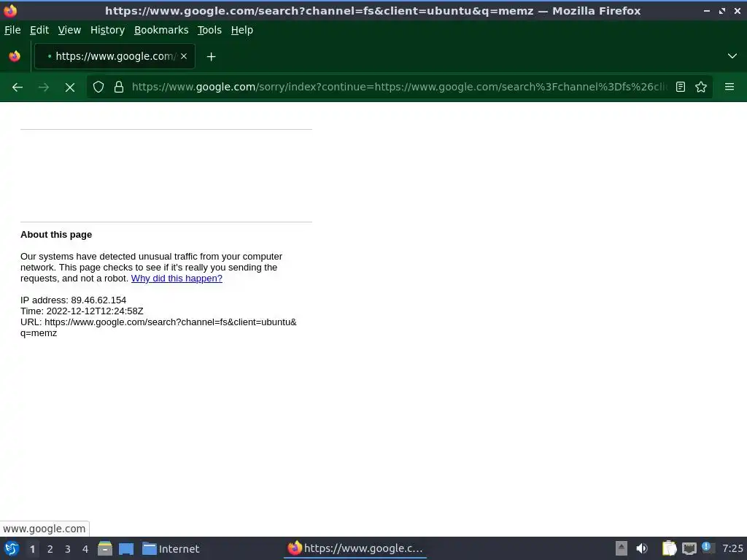Click the Back arrow button
747x560 pixels.
(18, 87)
